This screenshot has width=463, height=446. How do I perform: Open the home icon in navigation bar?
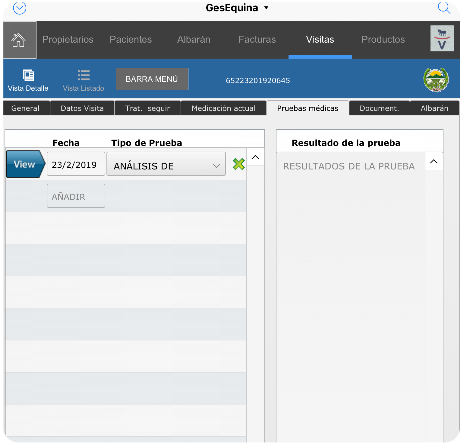pyautogui.click(x=19, y=40)
